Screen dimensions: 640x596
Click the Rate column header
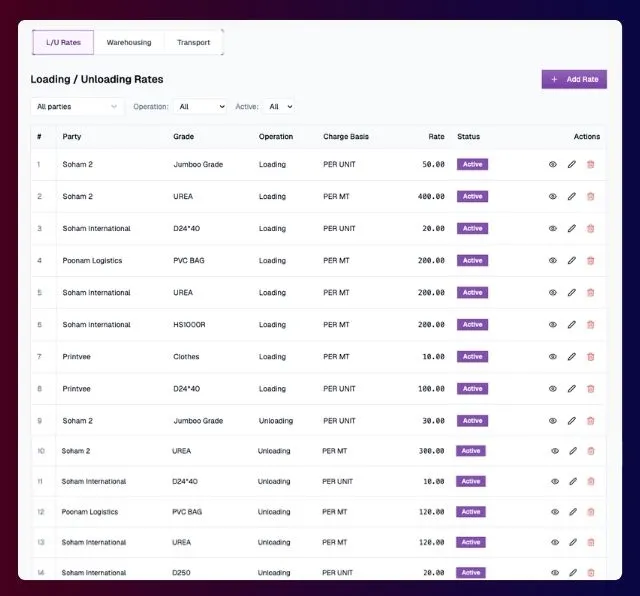tap(436, 136)
